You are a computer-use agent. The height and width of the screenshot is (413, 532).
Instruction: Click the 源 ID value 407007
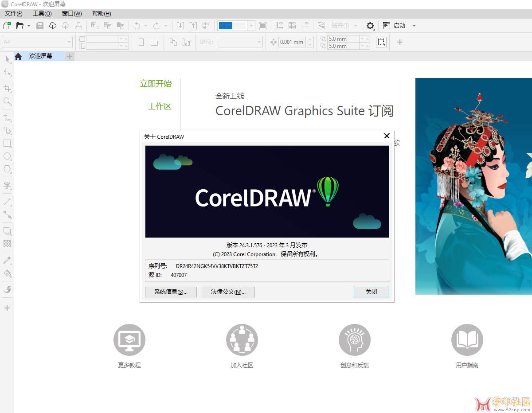[179, 275]
